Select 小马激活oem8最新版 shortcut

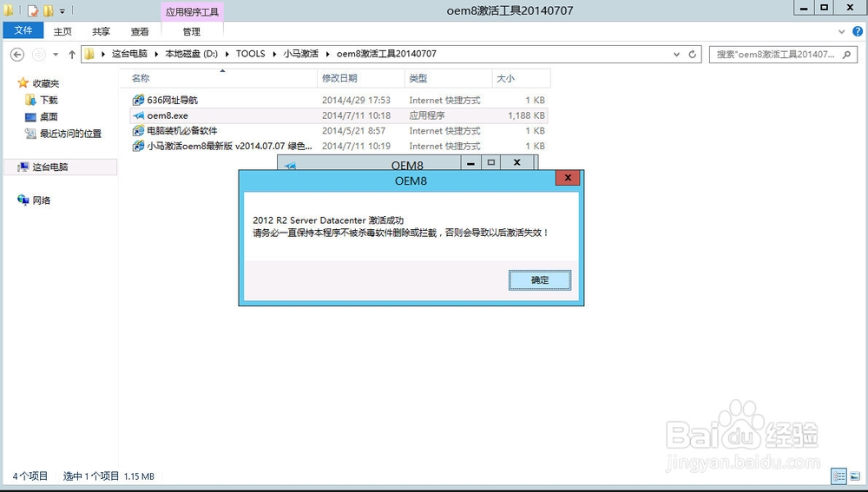click(x=230, y=146)
